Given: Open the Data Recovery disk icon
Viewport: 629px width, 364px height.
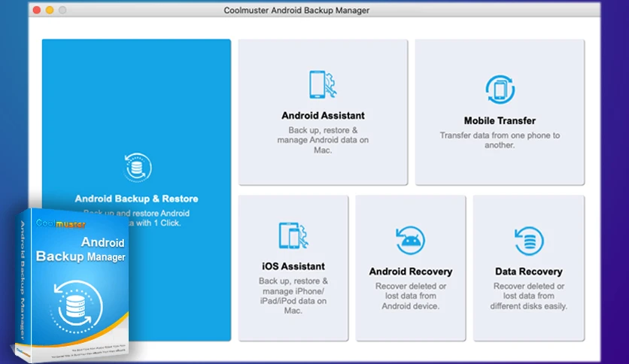Looking at the screenshot, I should (529, 241).
